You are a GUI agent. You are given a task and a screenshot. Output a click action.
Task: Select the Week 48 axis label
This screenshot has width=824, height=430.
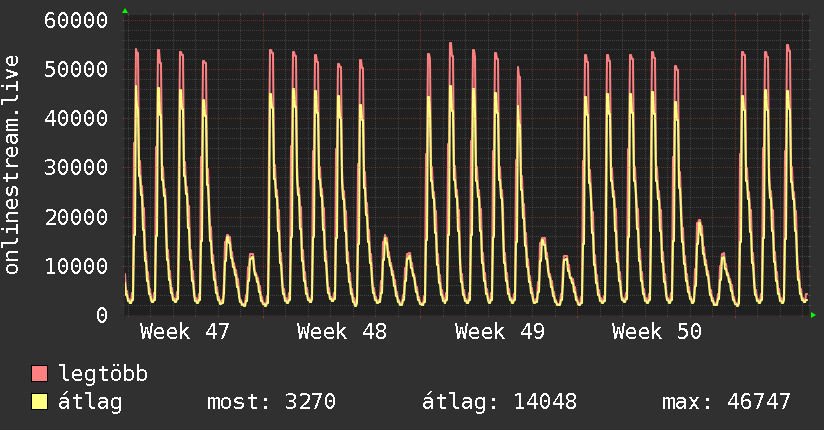[x=342, y=331]
